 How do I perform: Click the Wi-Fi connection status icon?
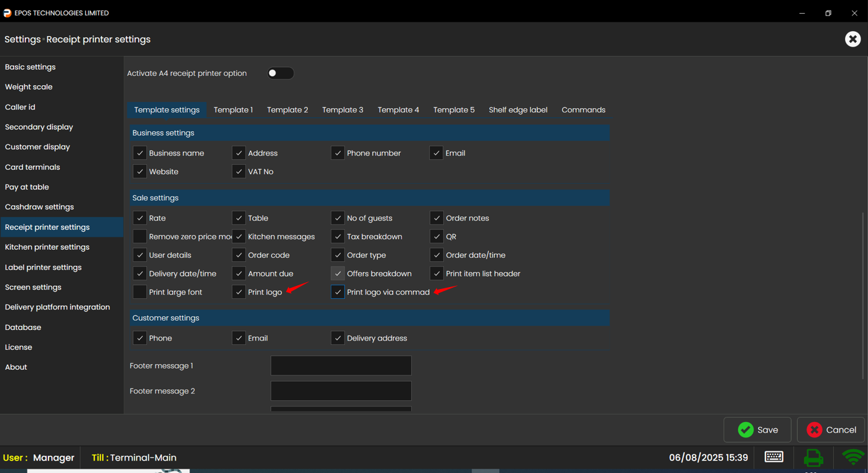pos(852,457)
